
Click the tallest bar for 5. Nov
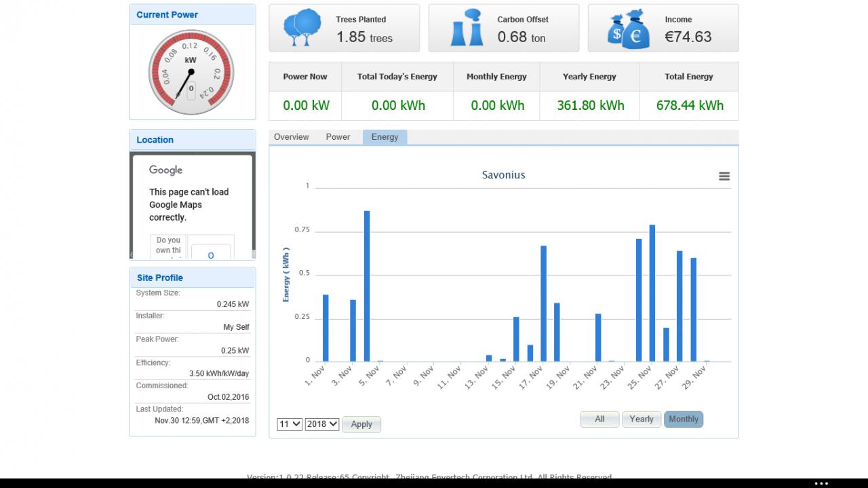click(367, 286)
